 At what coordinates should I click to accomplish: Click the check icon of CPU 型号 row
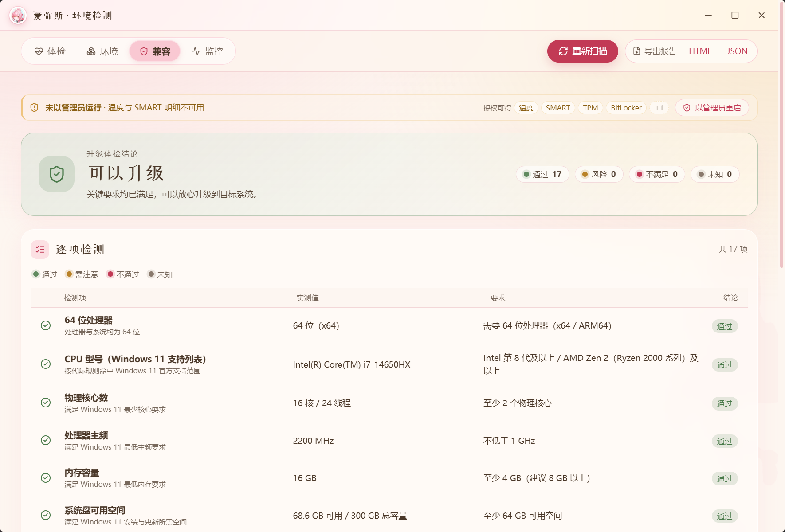tap(46, 364)
